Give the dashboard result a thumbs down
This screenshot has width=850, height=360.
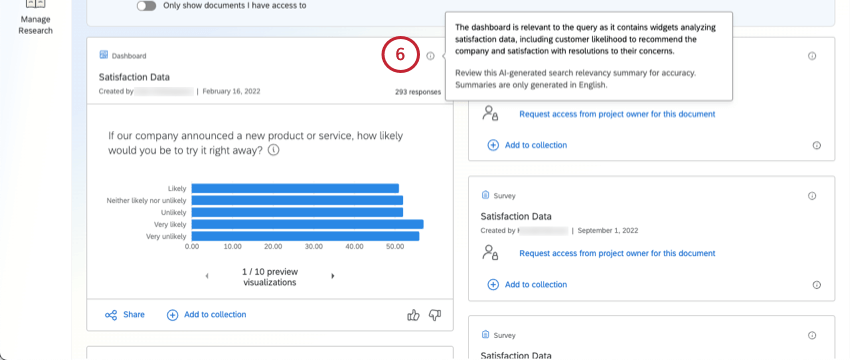tap(435, 314)
